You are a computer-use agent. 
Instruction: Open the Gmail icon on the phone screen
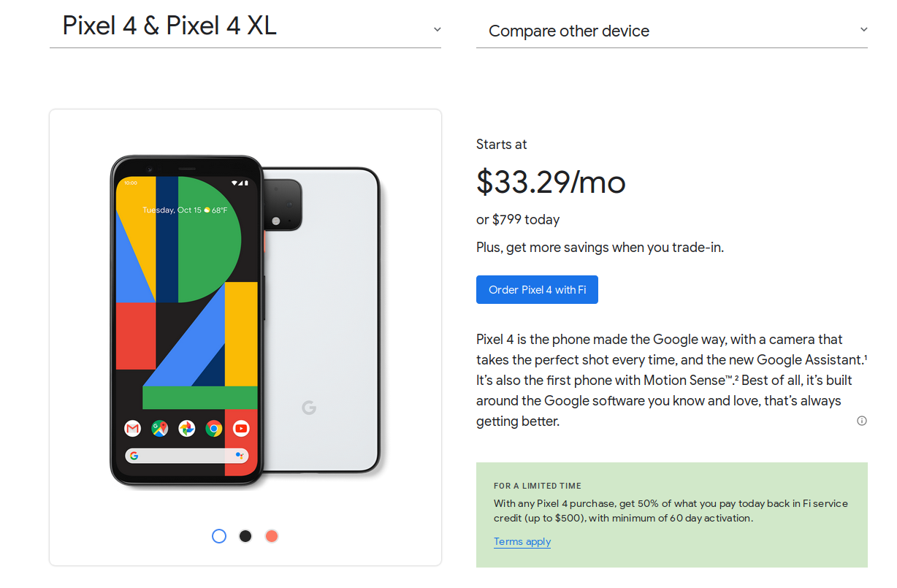pyautogui.click(x=132, y=429)
